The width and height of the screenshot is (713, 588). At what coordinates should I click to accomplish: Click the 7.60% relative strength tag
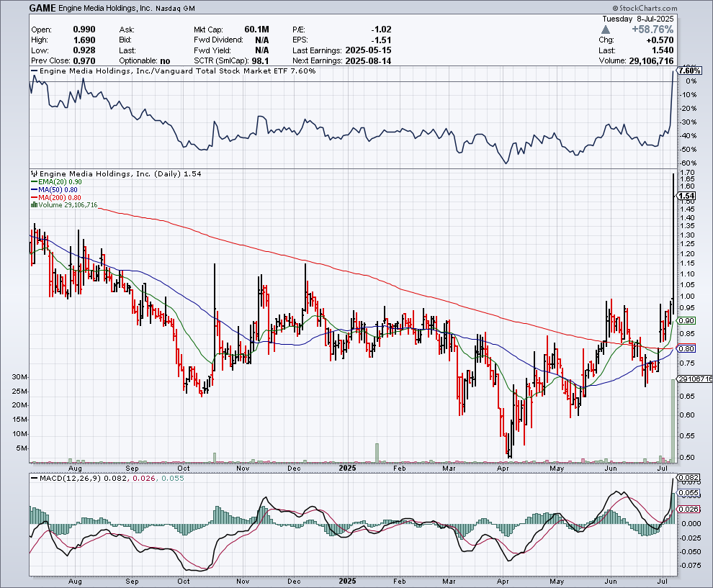coord(689,71)
